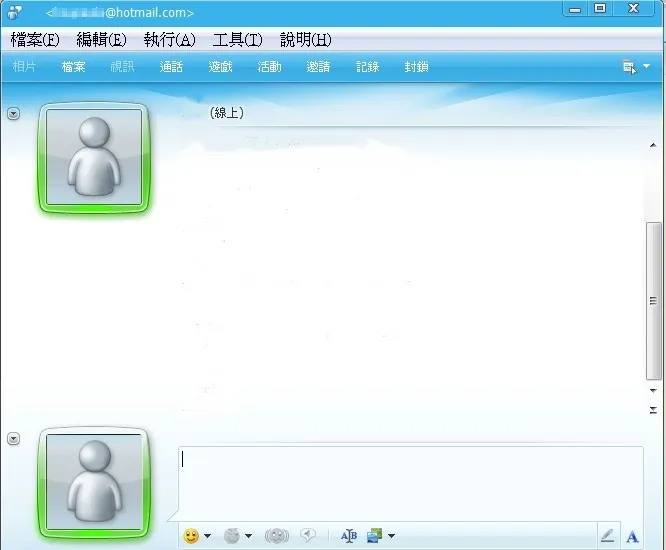Click the 檔案 toolbar button to send files
The height and width of the screenshot is (550, 666).
73,67
